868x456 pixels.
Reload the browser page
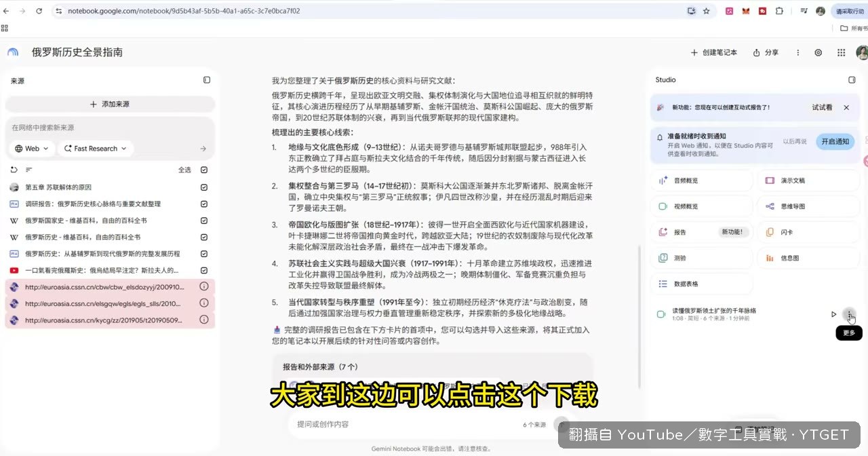[39, 11]
